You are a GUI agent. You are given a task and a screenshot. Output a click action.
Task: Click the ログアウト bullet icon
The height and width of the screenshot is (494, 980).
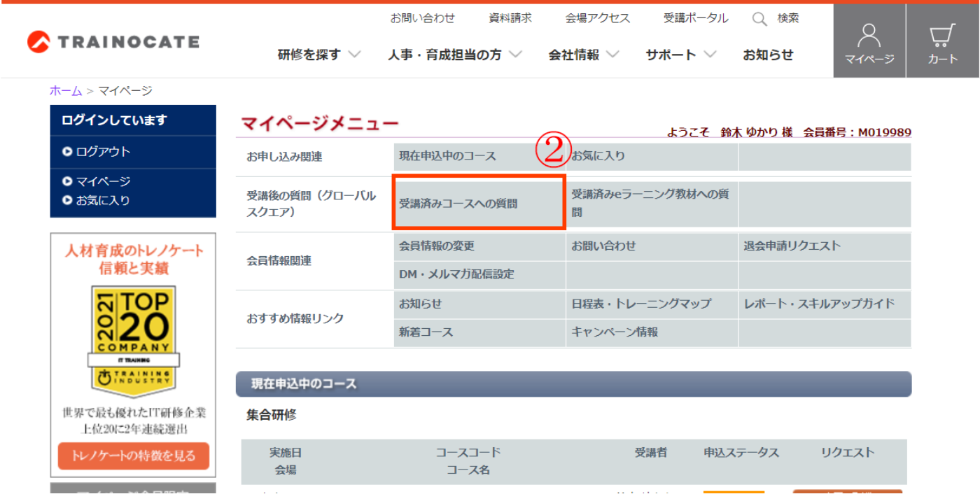coord(67,152)
